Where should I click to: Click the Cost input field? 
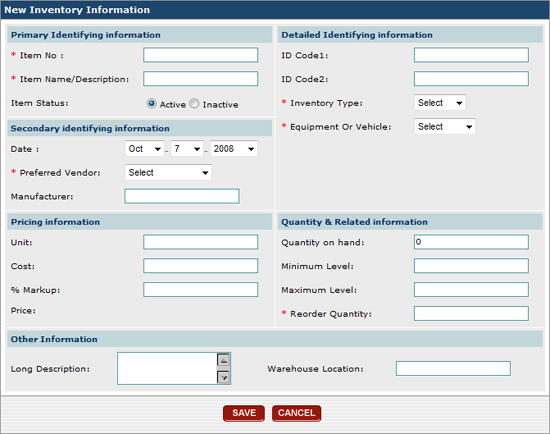point(201,266)
